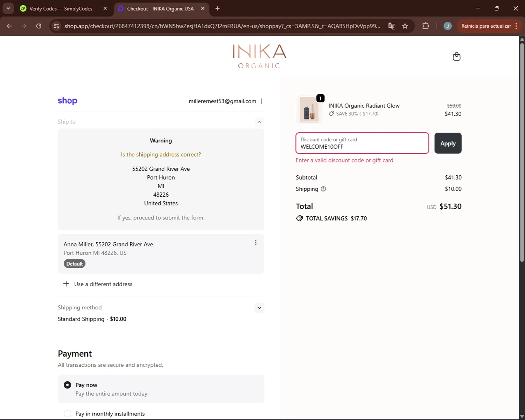The height and width of the screenshot is (420, 525).
Task: Click the 55202 Grand River Ave warning line
Action: point(161,169)
